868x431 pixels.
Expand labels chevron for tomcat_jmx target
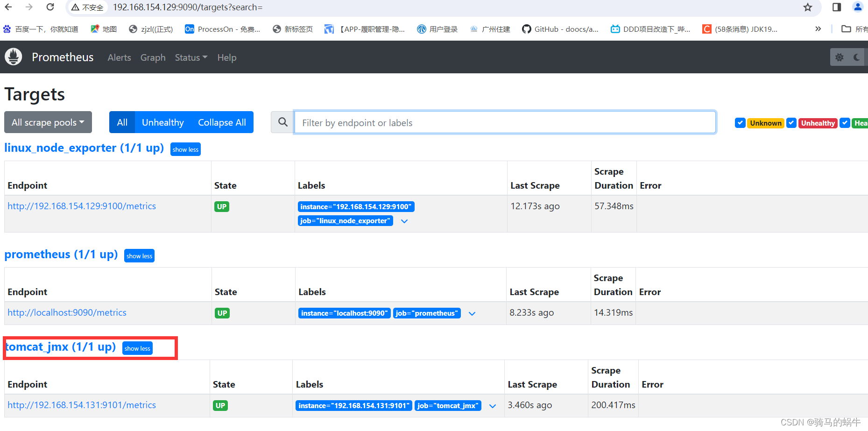(x=493, y=406)
